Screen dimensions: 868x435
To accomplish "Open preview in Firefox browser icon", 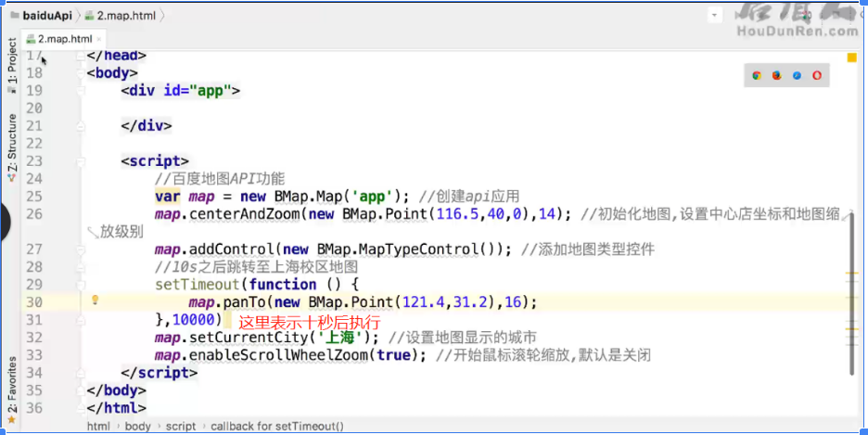I will [777, 76].
